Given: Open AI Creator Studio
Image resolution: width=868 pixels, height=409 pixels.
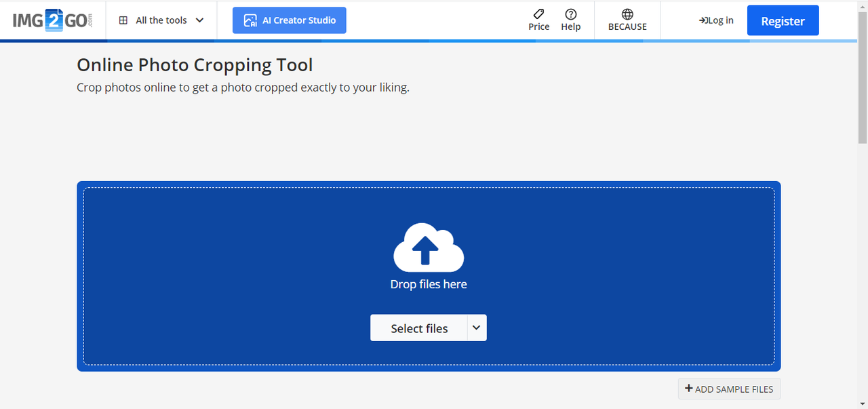Looking at the screenshot, I should click(x=290, y=20).
